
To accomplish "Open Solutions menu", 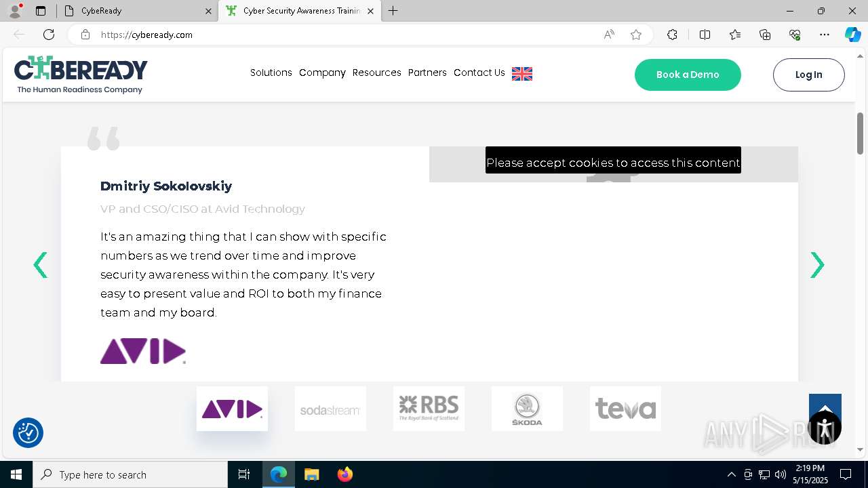I will (x=271, y=73).
